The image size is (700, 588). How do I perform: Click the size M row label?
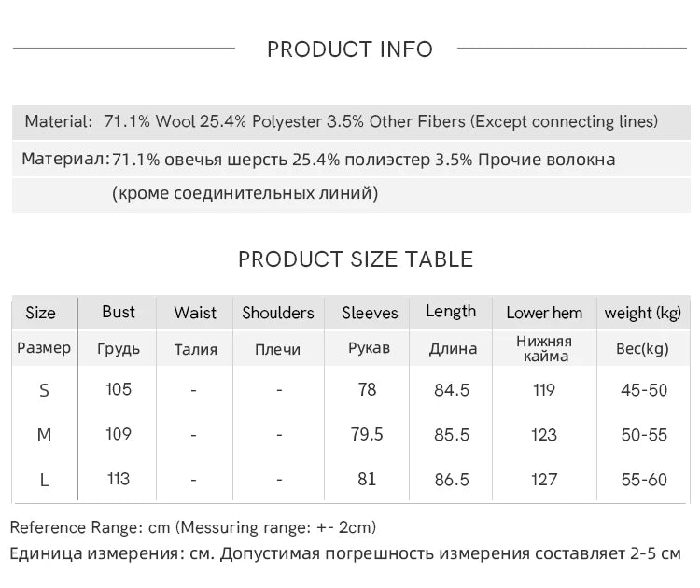(44, 435)
